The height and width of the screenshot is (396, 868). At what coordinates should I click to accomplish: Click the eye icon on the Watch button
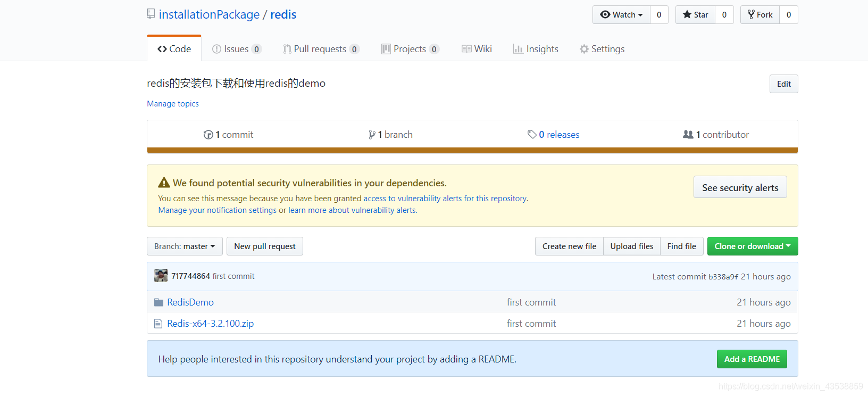click(x=605, y=14)
